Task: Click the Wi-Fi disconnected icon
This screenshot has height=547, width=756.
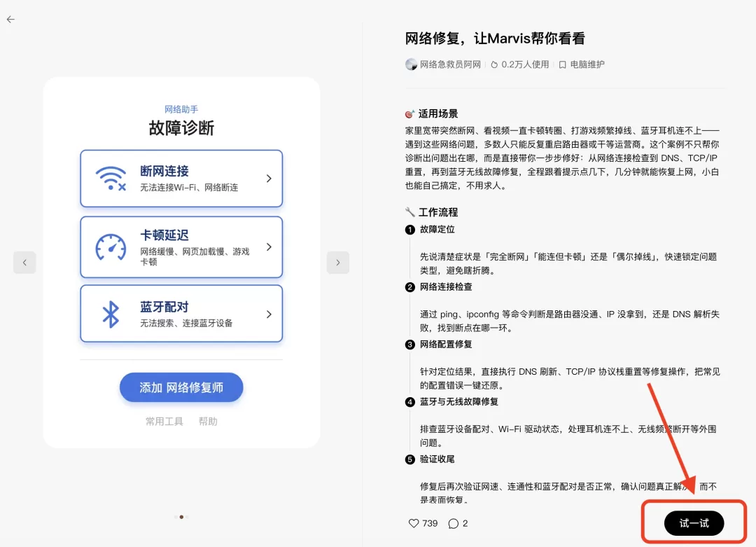Action: (x=111, y=179)
